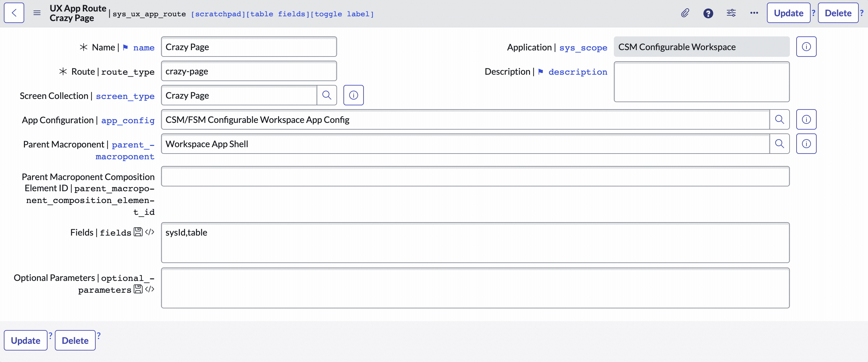Open the more options ellipsis menu

(x=754, y=13)
